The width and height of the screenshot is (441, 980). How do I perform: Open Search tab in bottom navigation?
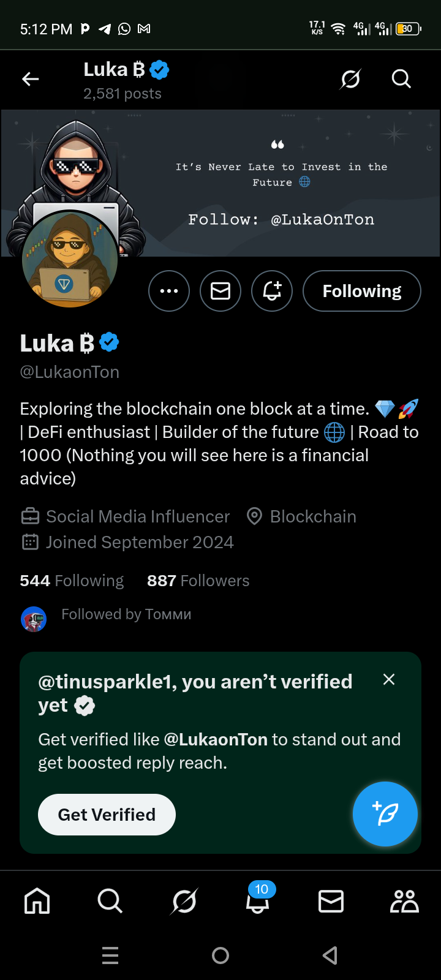110,901
